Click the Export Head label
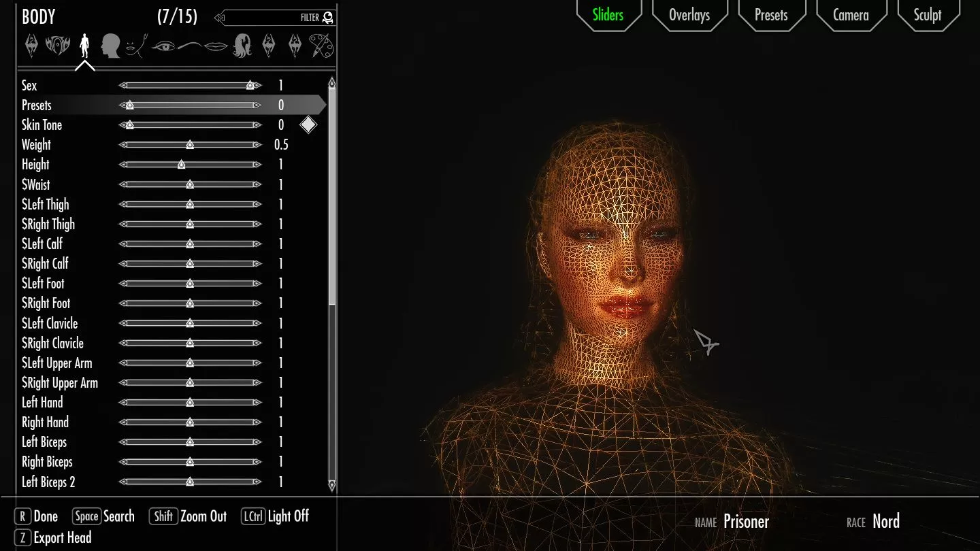The height and width of the screenshot is (551, 980). pos(63,537)
